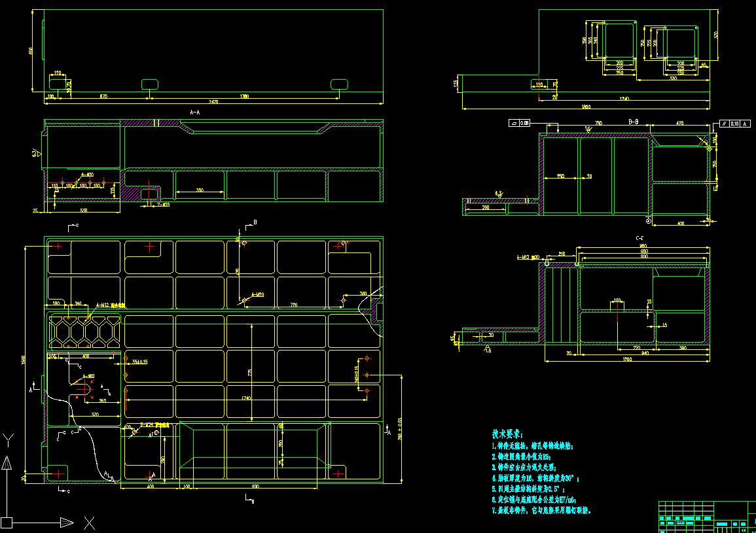Click technical requirement line 5 mentioning 0.5°
756x533 pixels.
528,489
